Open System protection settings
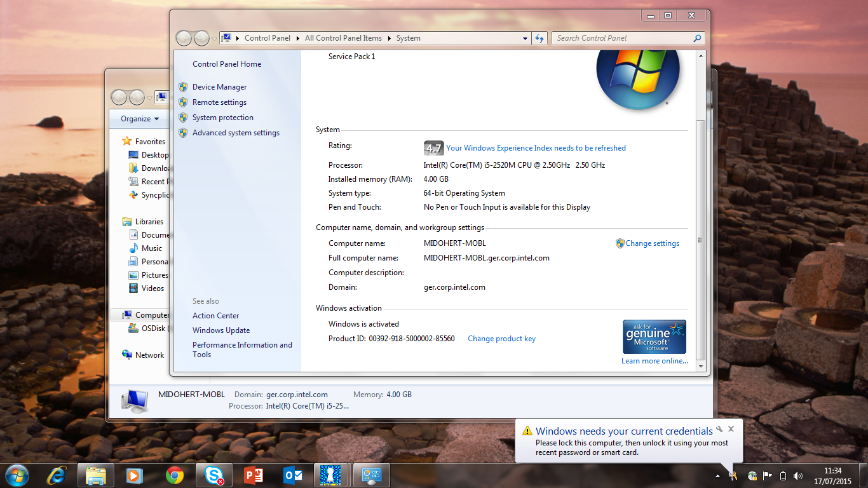The width and height of the screenshot is (868, 488). point(223,118)
